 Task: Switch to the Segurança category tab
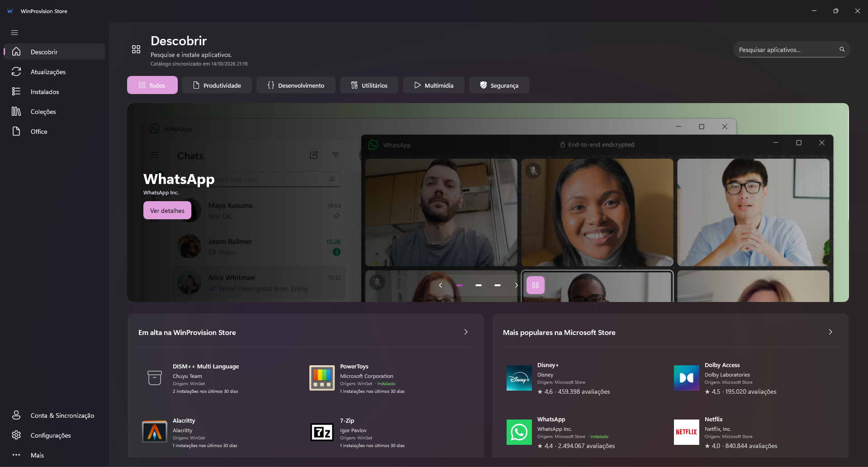click(x=499, y=85)
